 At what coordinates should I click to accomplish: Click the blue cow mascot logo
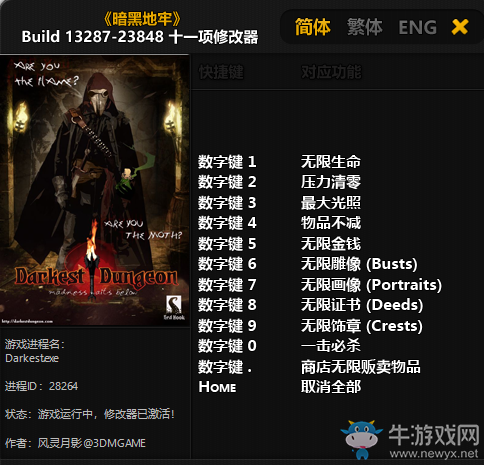tap(361, 439)
